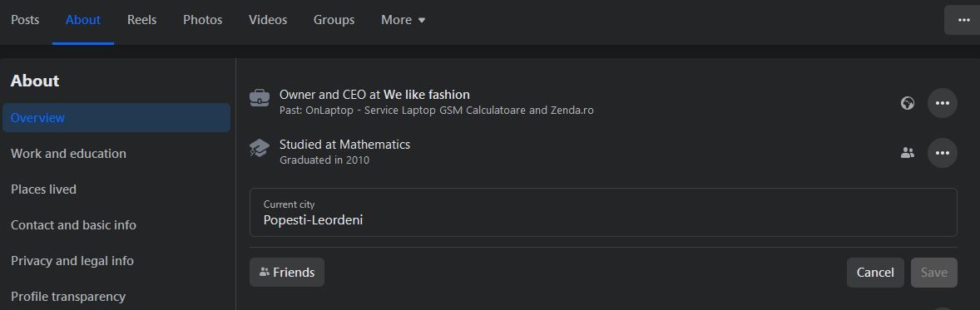Image resolution: width=980 pixels, height=310 pixels.
Task: Cancel editing the current city
Action: point(875,273)
